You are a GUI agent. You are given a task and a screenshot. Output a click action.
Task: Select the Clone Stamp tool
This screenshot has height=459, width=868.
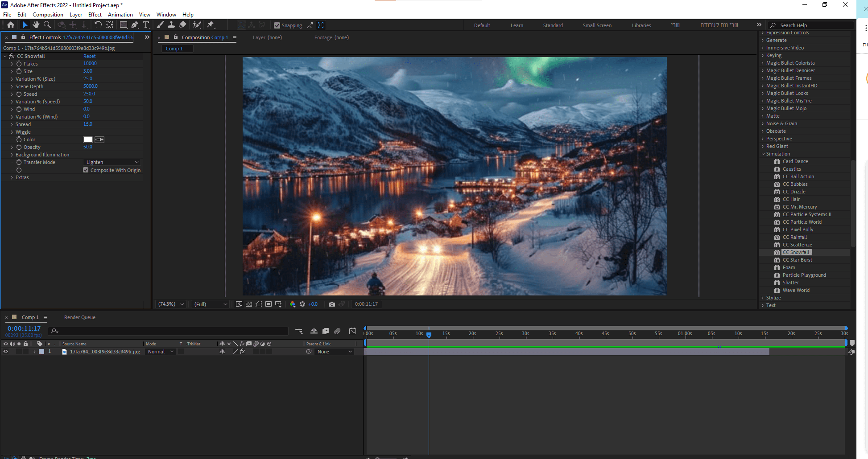(x=171, y=25)
